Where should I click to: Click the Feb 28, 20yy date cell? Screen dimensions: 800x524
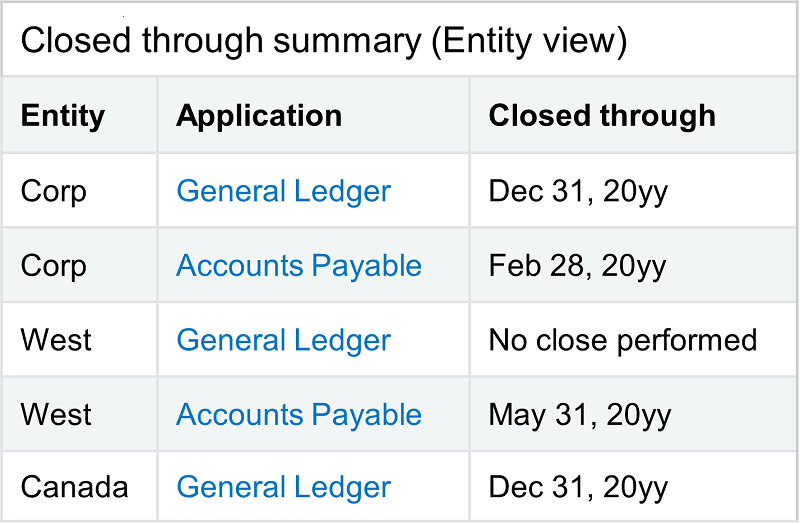coord(578,266)
